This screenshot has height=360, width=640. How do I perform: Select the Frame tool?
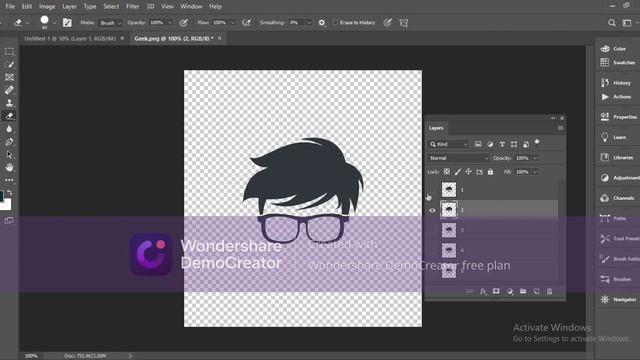pos(9,77)
